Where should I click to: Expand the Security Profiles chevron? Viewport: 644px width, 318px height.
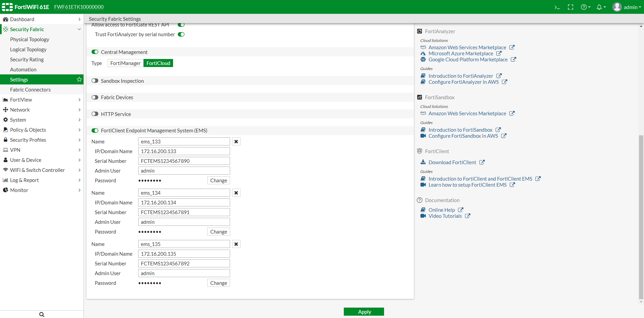79,140
